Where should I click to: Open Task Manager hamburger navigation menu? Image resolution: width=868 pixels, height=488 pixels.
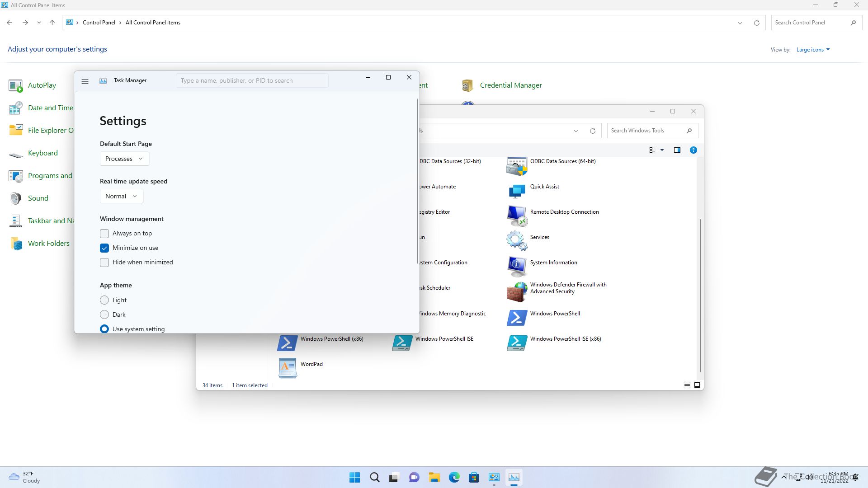click(85, 81)
